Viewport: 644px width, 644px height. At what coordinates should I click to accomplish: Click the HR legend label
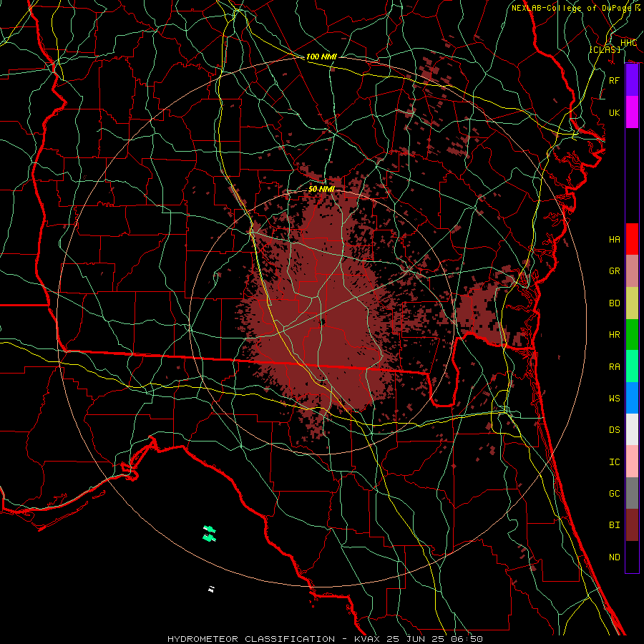click(615, 335)
